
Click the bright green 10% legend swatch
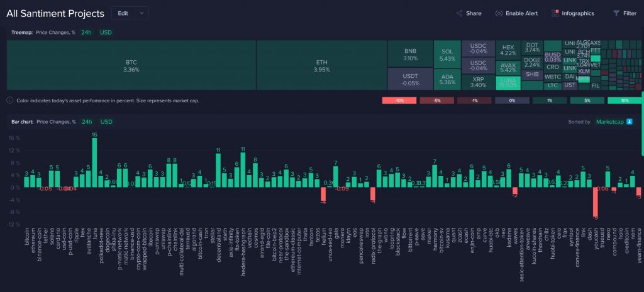coord(625,100)
